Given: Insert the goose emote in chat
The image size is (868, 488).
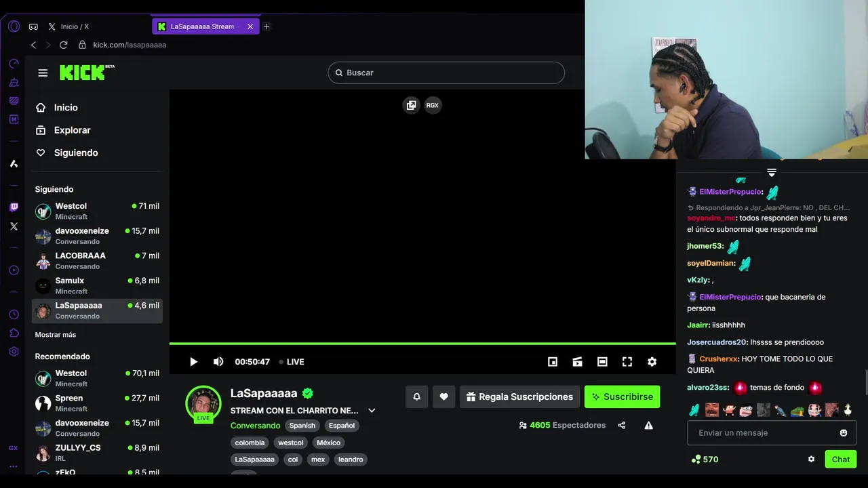Looking at the screenshot, I should click(848, 409).
